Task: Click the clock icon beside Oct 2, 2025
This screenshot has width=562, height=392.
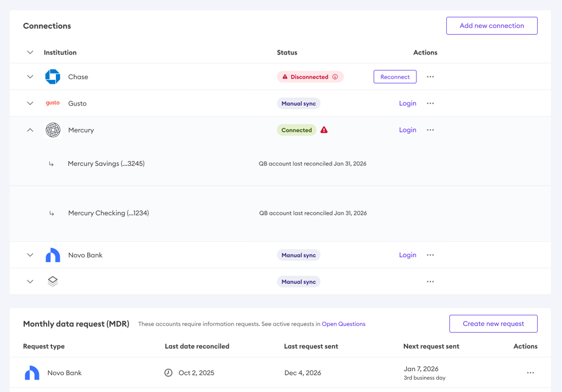Action: coord(168,373)
